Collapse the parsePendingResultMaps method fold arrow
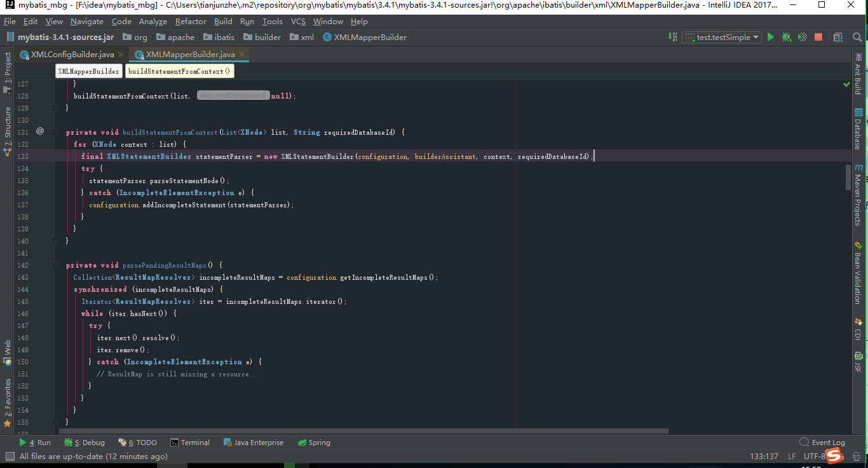The width and height of the screenshot is (868, 468). coord(54,265)
